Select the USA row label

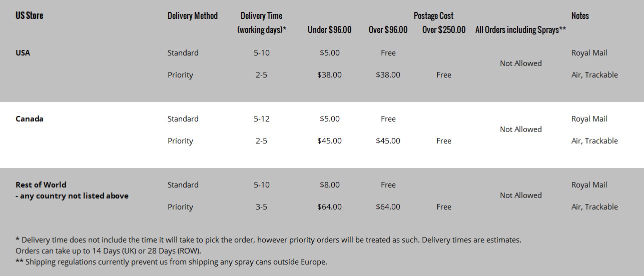23,52
